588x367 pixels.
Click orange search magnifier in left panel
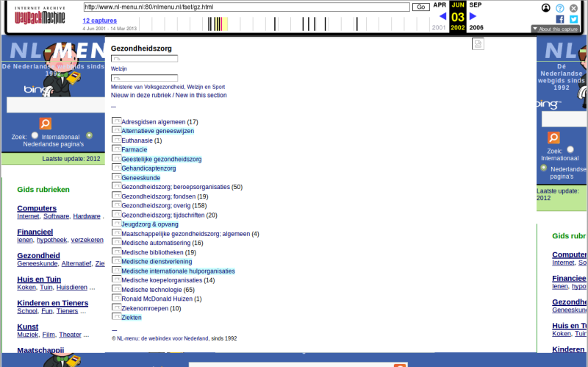(45, 124)
